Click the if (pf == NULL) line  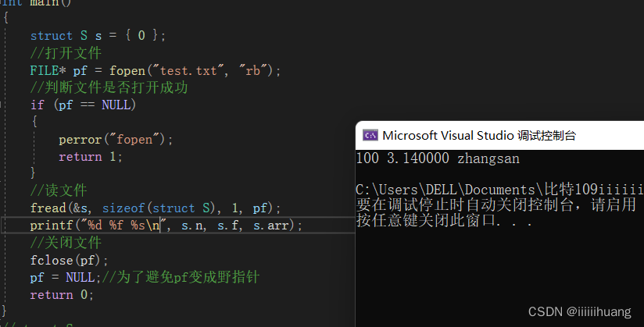point(83,105)
